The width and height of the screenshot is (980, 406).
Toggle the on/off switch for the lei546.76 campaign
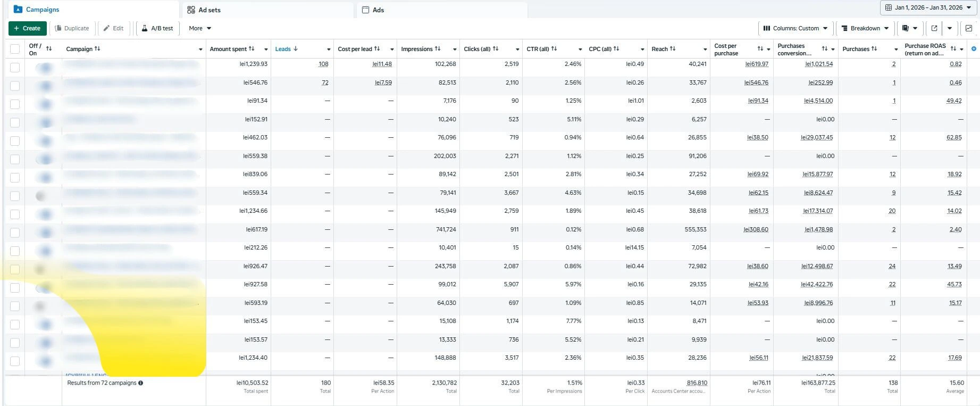point(45,86)
